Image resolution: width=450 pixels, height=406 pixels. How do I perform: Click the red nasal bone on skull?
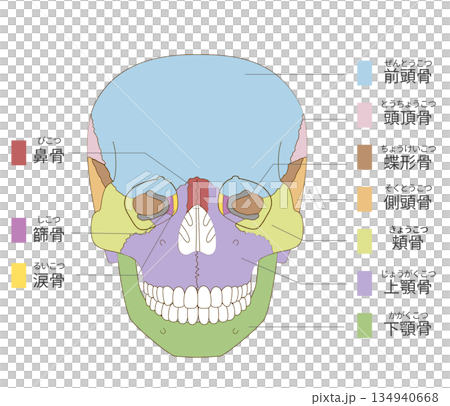(197, 193)
